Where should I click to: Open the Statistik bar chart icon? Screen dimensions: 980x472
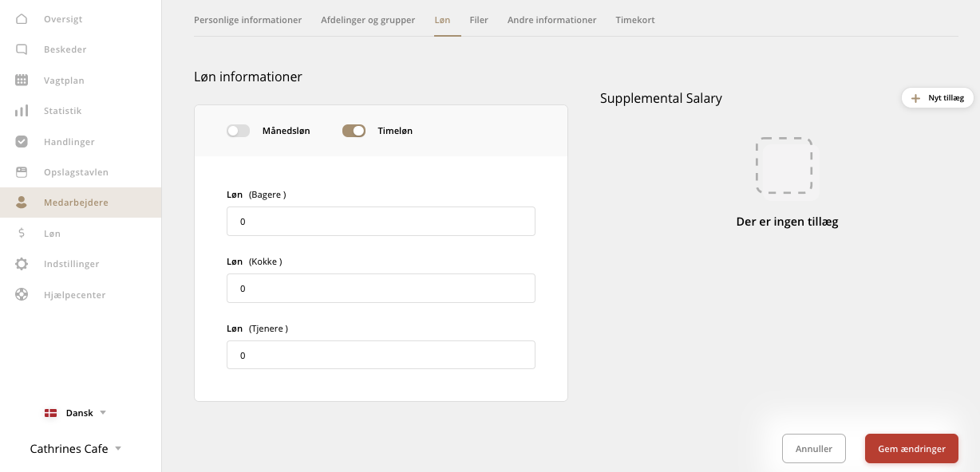[22, 111]
